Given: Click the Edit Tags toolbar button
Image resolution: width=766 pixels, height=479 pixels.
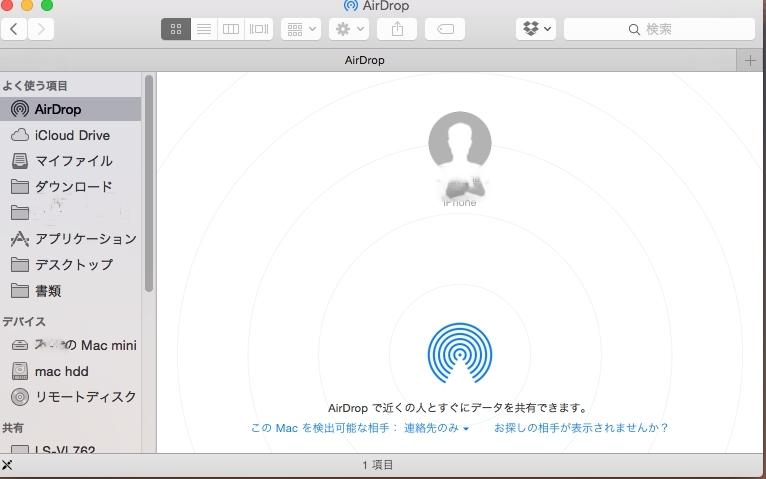Looking at the screenshot, I should click(445, 29).
